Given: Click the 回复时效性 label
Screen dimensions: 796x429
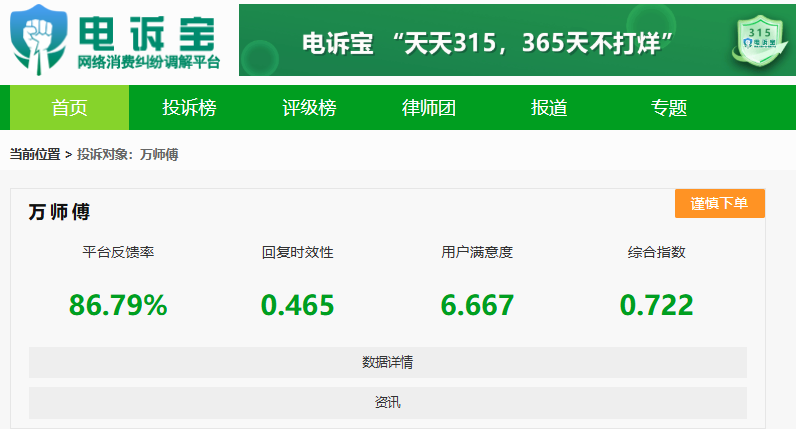Looking at the screenshot, I should point(297,252).
